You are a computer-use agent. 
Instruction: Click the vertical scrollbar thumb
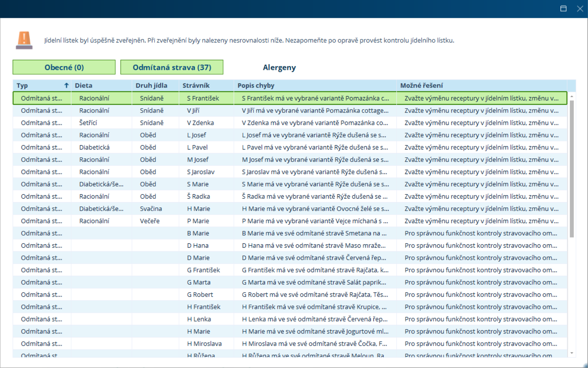click(x=572, y=168)
